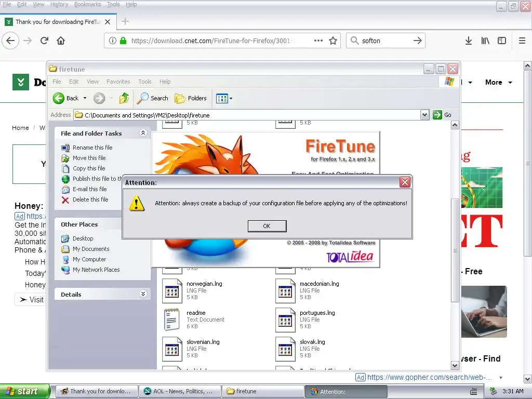The height and width of the screenshot is (399, 532).
Task: Select the macedonian.lng file icon
Action: [x=285, y=291]
